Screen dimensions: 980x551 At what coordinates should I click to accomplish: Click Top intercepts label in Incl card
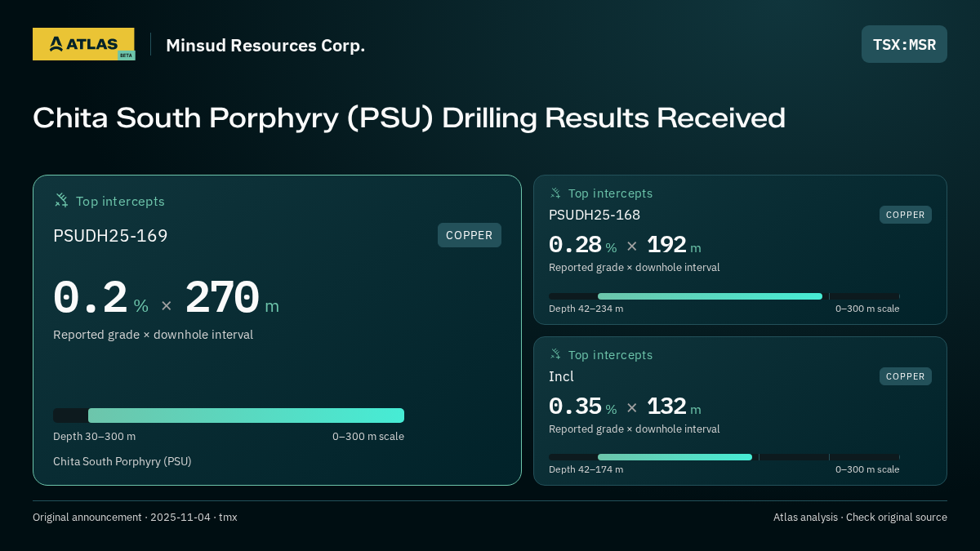point(610,355)
